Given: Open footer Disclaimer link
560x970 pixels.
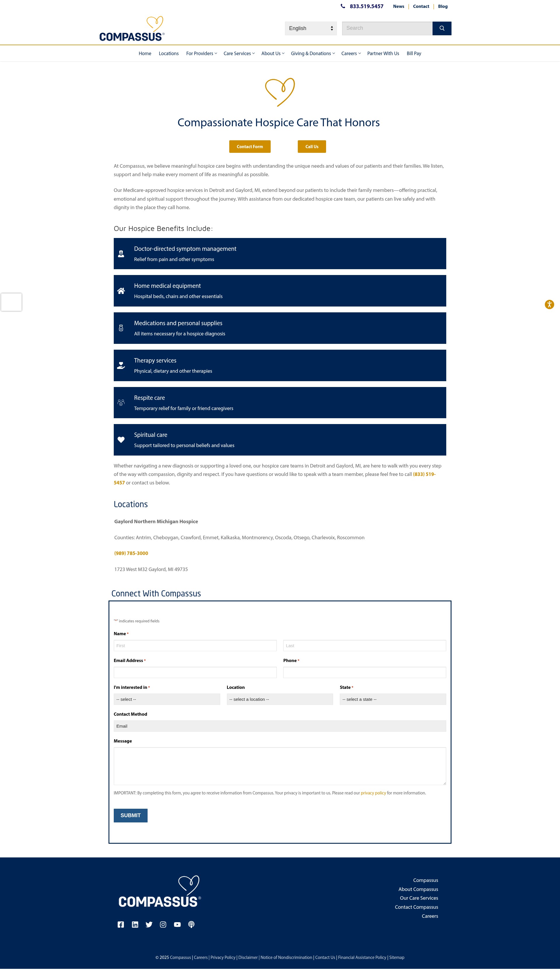Looking at the screenshot, I should (248, 957).
